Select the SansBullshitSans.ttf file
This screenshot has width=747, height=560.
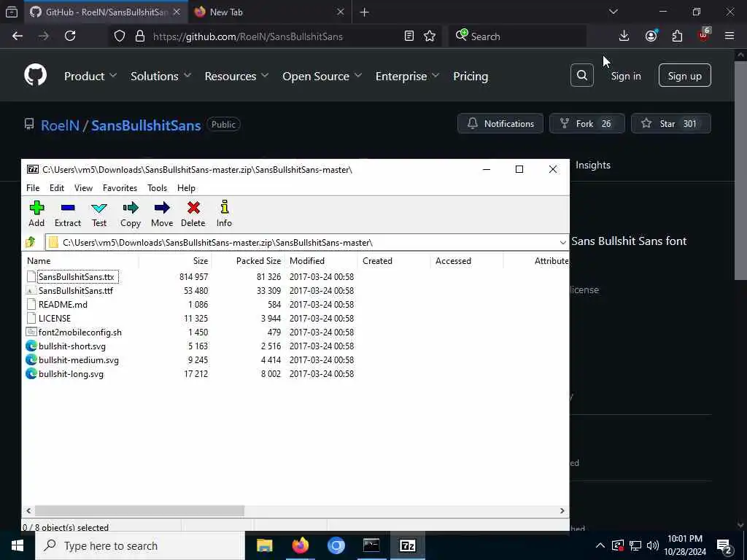tap(76, 290)
